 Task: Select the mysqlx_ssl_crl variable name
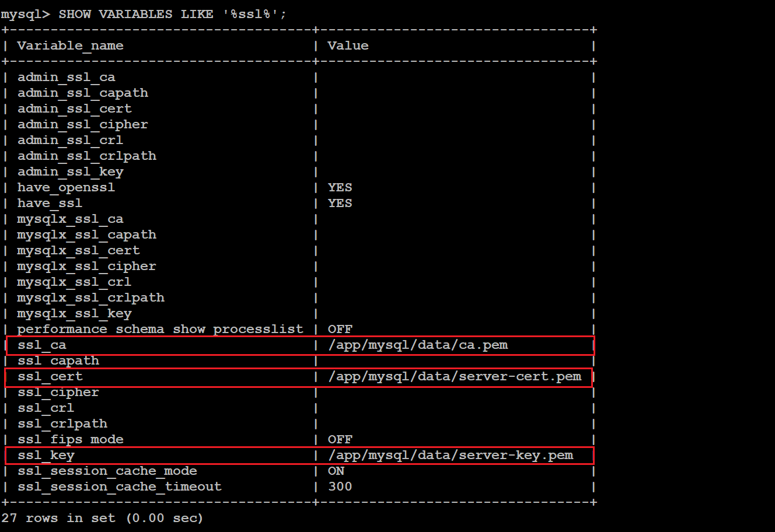click(x=74, y=282)
